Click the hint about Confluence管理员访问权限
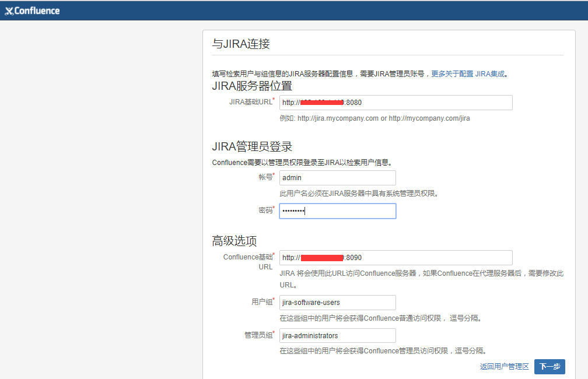This screenshot has width=588, height=379. tap(383, 351)
